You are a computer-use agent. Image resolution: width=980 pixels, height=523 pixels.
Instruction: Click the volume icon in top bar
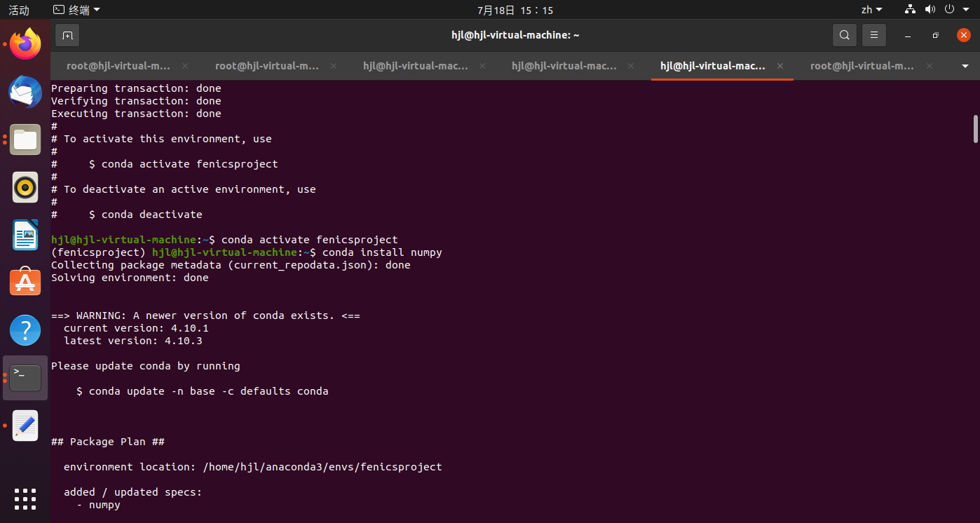point(930,9)
